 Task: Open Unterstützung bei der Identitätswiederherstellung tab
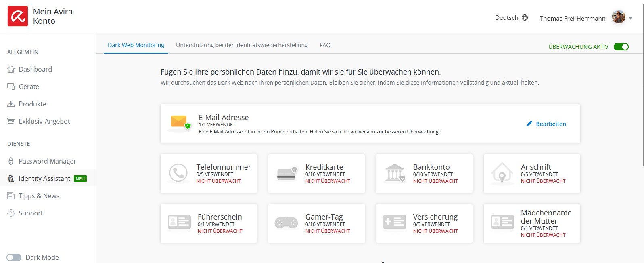click(242, 45)
